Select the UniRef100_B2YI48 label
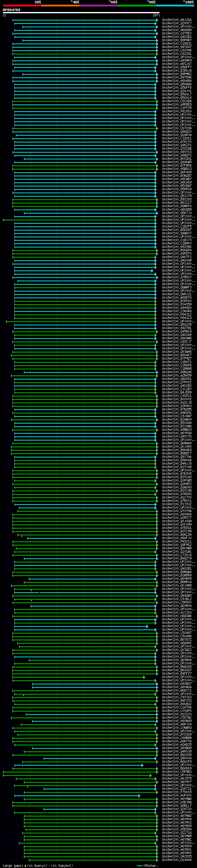Image resolution: width=197 pixels, height=868 pixels. pyautogui.click(x=176, y=467)
